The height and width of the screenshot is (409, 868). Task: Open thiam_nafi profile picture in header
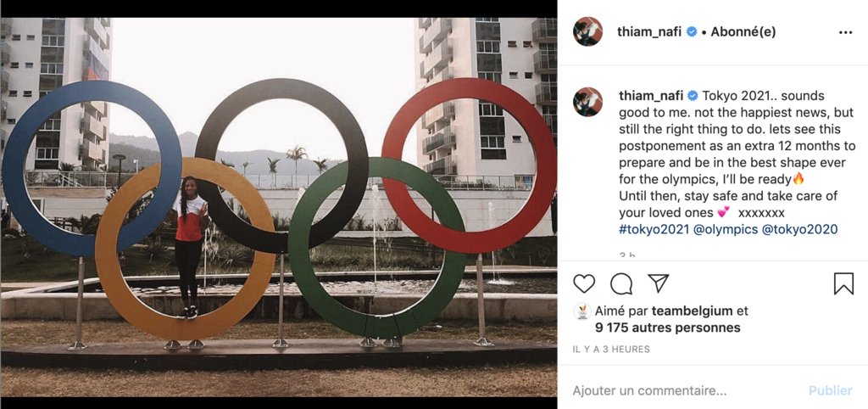(x=587, y=31)
